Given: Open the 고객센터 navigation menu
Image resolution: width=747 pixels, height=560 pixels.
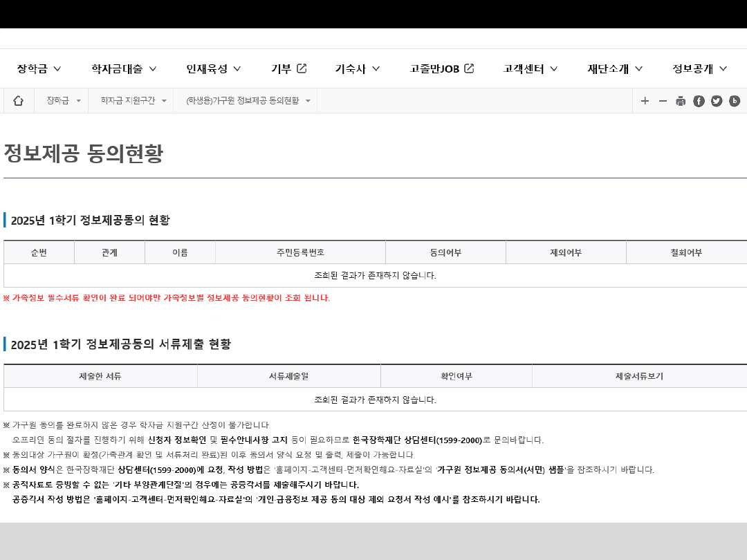Looking at the screenshot, I should coord(531,68).
